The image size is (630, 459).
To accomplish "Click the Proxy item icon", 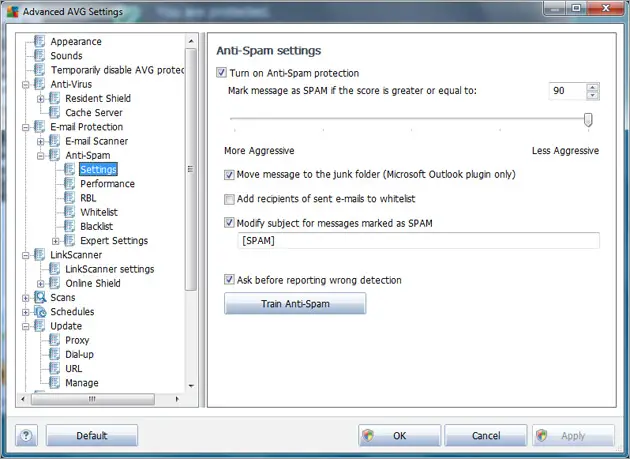I will 54,340.
